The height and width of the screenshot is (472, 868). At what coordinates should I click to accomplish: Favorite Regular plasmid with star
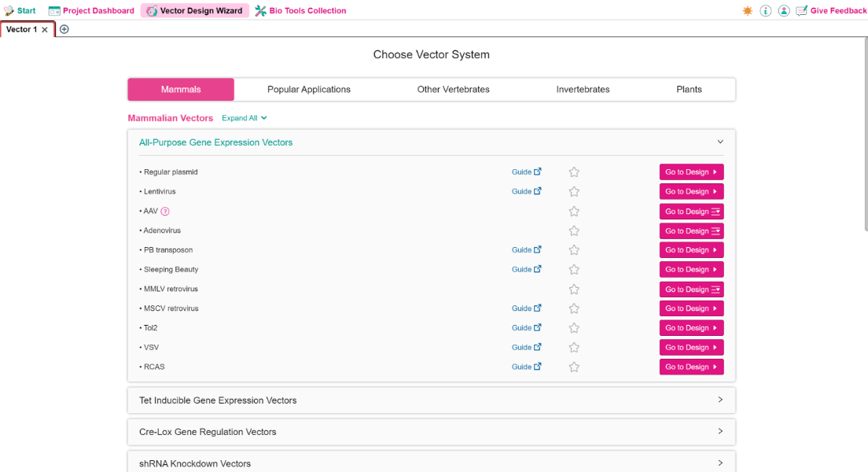point(574,171)
